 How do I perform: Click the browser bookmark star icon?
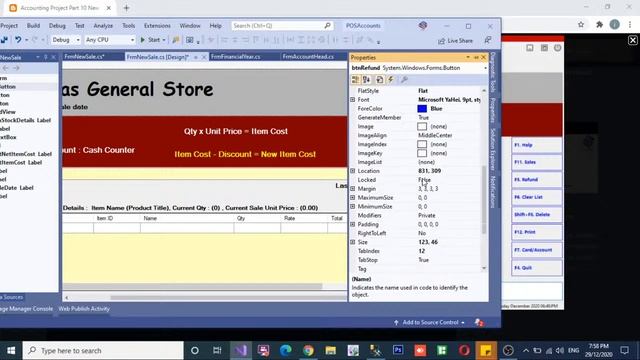point(581,25)
